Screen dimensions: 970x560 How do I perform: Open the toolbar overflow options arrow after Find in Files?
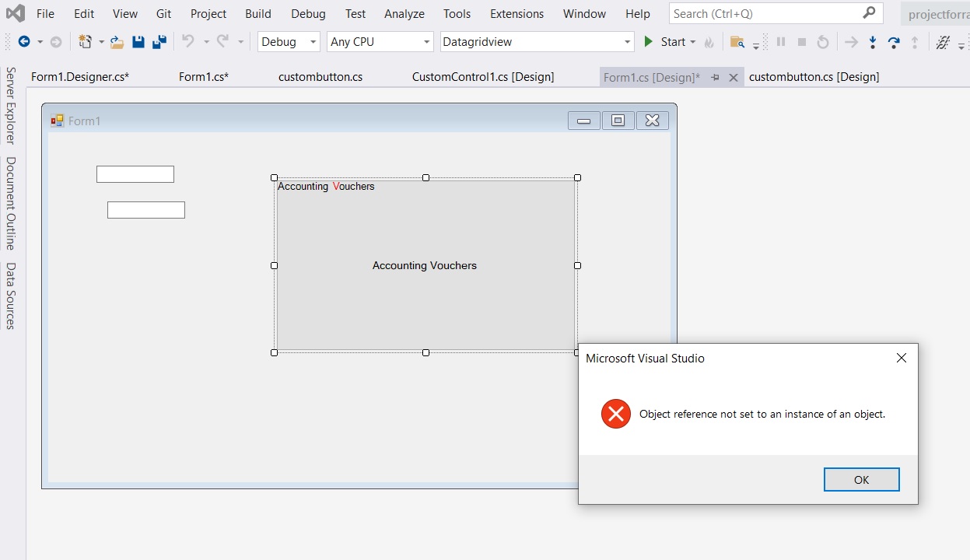(x=756, y=45)
